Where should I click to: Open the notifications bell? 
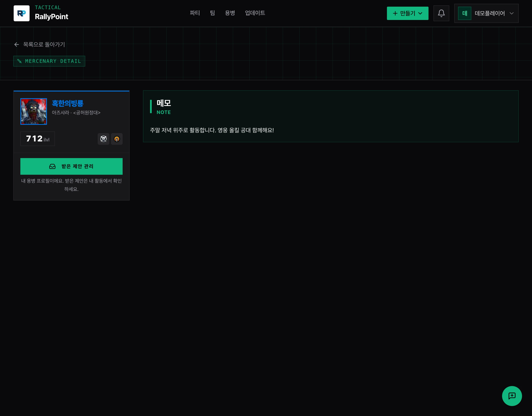coord(441,13)
